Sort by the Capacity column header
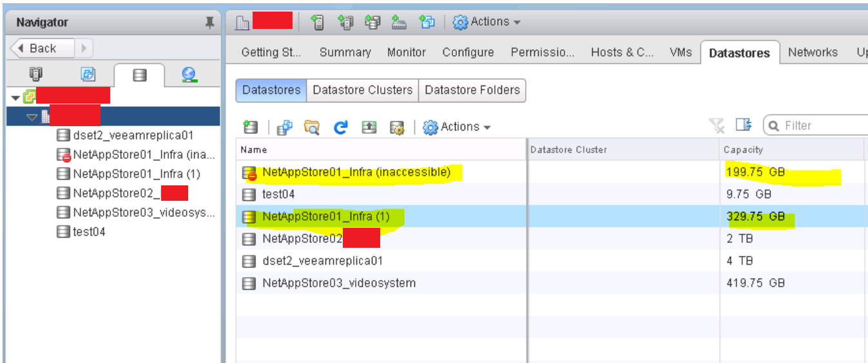Image resolution: width=868 pixels, height=363 pixels. coord(792,149)
